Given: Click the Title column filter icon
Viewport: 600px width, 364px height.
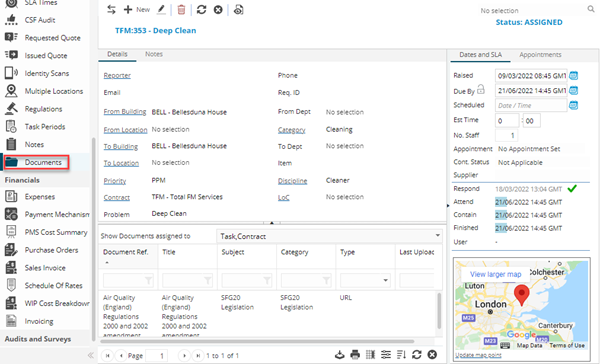Looking at the screenshot, I should [x=207, y=281].
